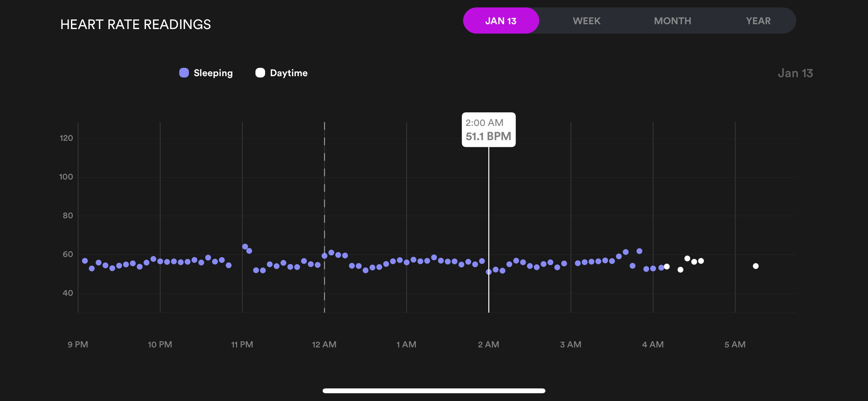Tap the isolated white daytime point after 5 AM

756,266
